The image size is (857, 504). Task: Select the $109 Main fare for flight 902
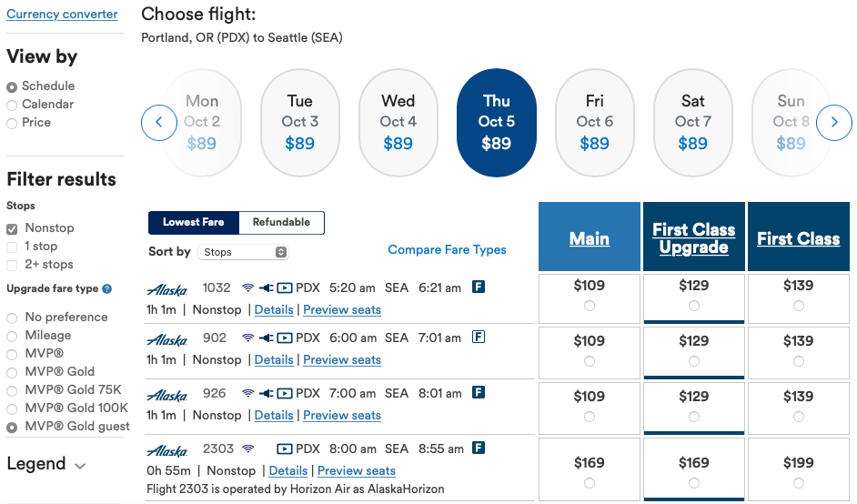click(x=590, y=361)
